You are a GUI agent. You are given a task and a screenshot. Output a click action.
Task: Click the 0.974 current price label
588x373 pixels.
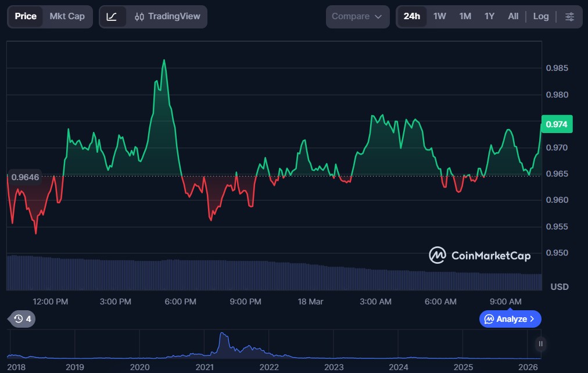tap(557, 124)
